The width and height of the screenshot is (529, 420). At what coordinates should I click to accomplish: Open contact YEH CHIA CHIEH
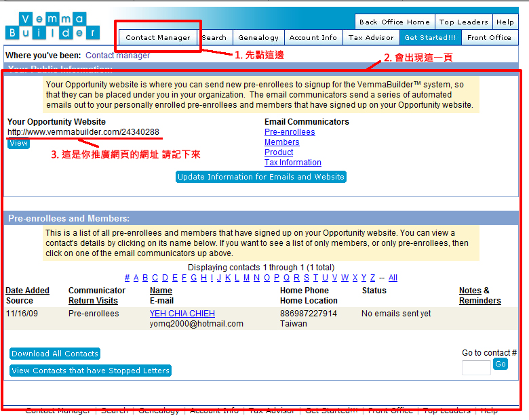[182, 313]
